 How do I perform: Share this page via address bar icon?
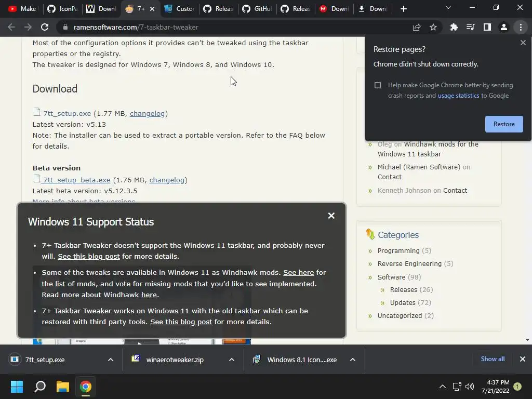(417, 27)
